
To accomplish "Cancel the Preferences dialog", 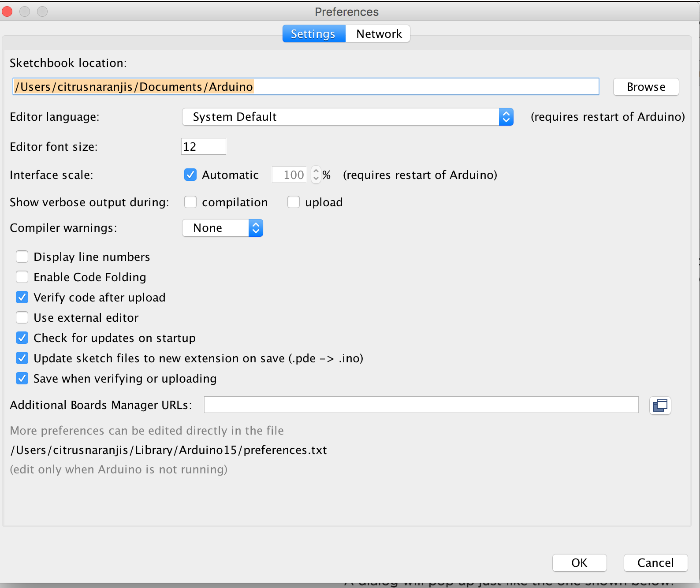I will (x=655, y=563).
